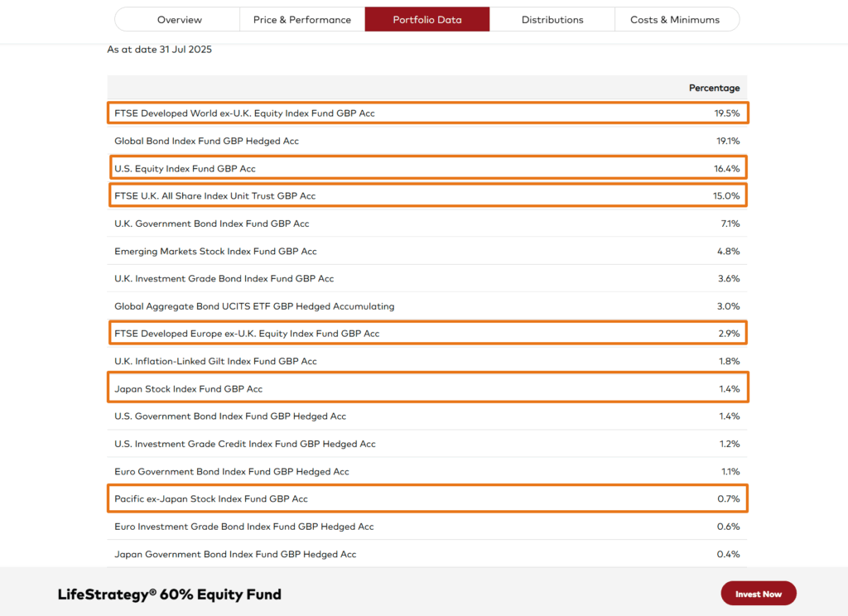Select U.K. Inflation-Linked Gilt Index Fund
This screenshot has height=616, width=848.
click(x=427, y=361)
